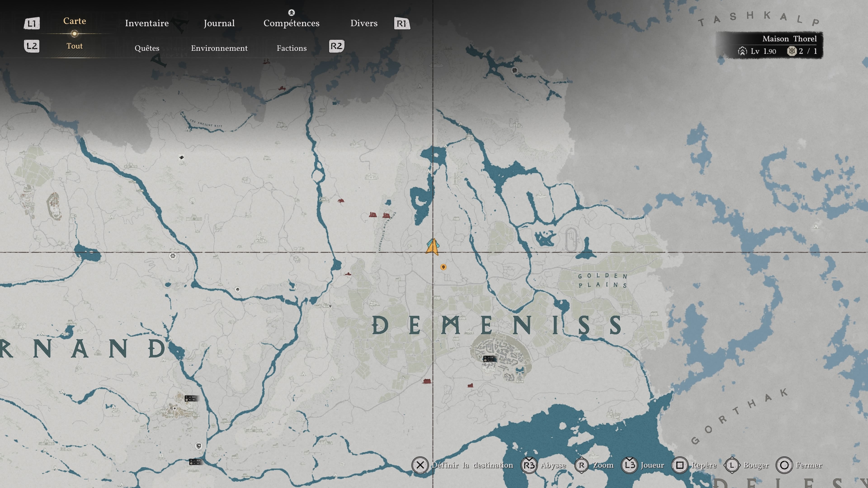868x488 pixels.
Task: Select the left of the paired red ruins
Action: [x=373, y=215]
